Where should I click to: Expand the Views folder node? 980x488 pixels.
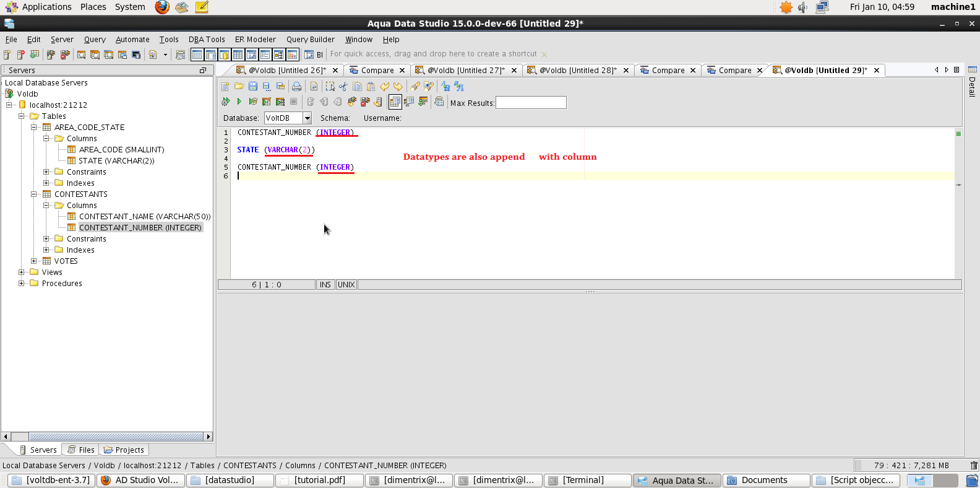[22, 272]
